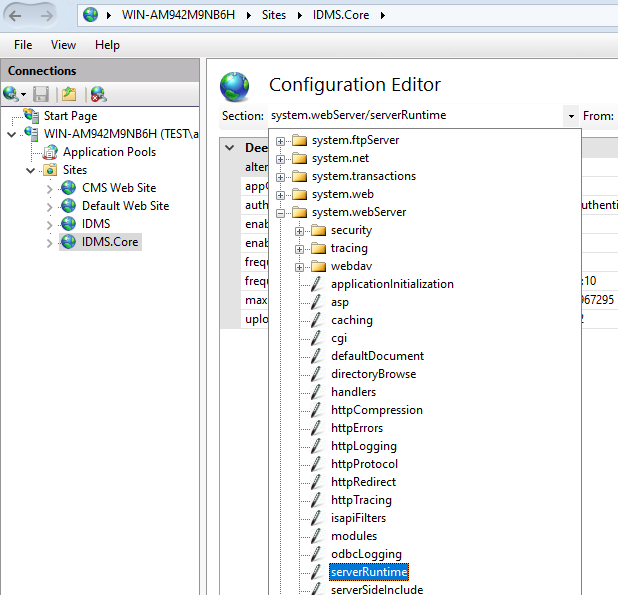This screenshot has width=618, height=595.
Task: Select the httpLogging section
Action: [x=364, y=446]
